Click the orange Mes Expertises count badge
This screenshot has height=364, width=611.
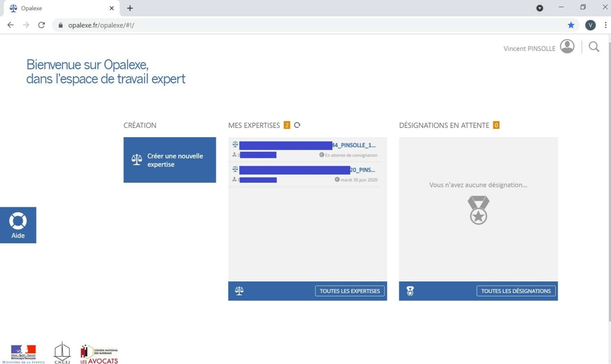[x=287, y=125]
